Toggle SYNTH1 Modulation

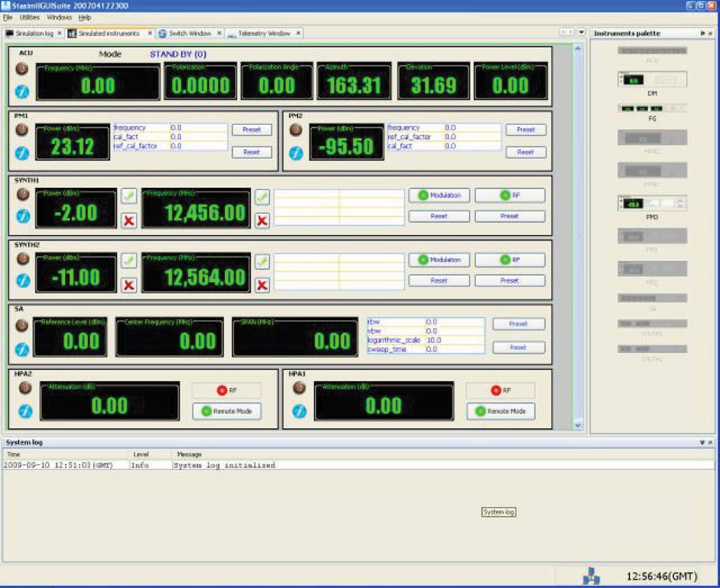pyautogui.click(x=439, y=195)
